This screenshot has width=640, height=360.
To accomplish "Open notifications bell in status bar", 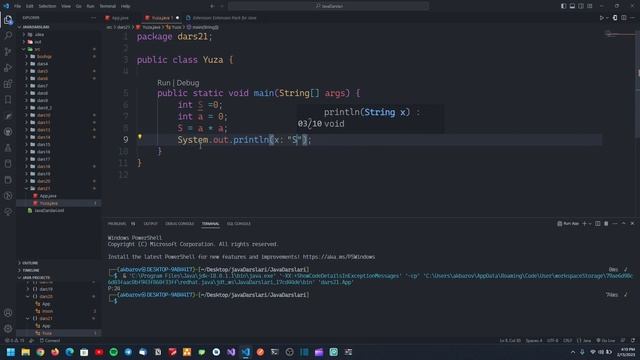I will (x=633, y=340).
